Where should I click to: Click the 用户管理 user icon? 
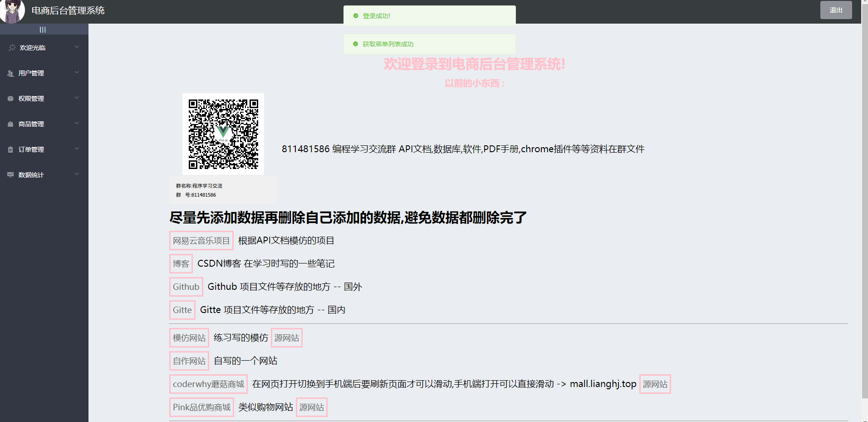10,73
